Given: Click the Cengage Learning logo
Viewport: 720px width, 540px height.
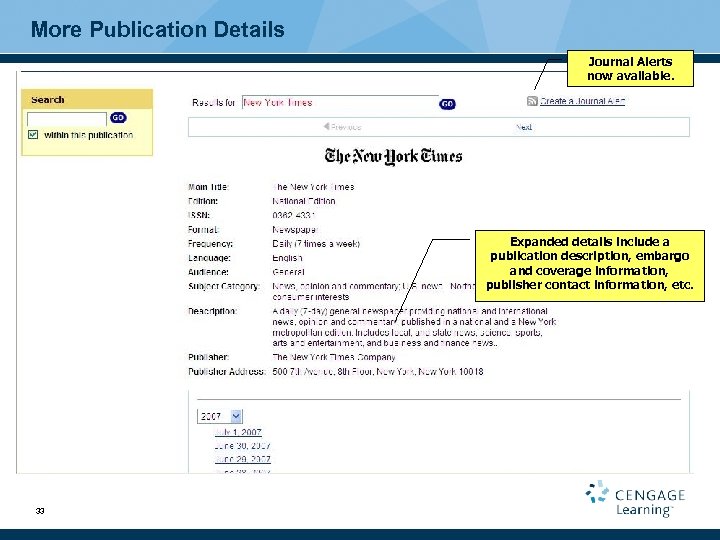Looking at the screenshot, I should coord(635,499).
